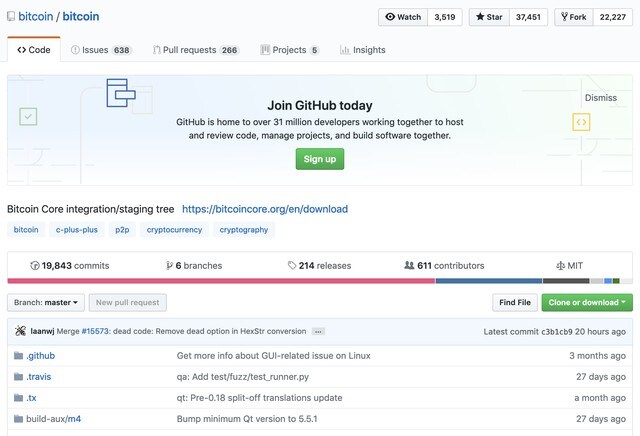640x436 pixels.
Task: Select the c-plus-plus topic tag
Action: click(77, 229)
